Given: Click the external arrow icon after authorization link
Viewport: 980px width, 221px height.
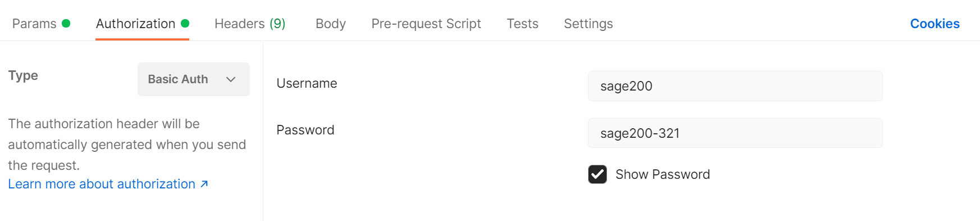Looking at the screenshot, I should 204,184.
